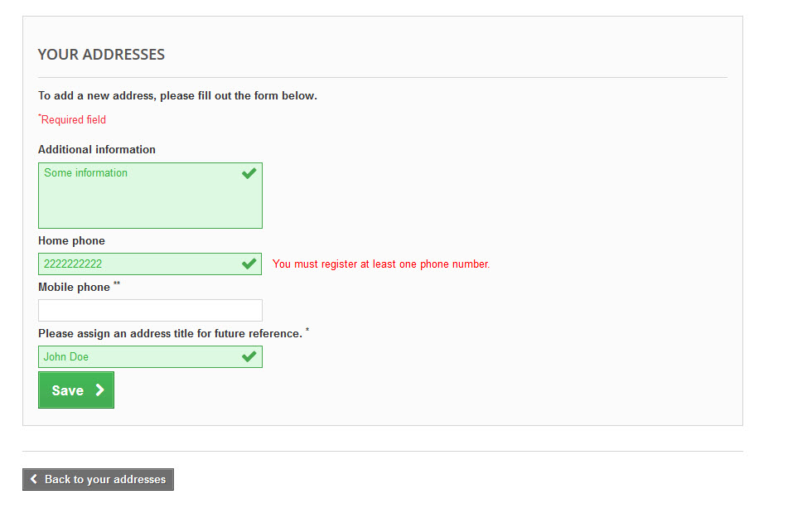
Task: Click the asterisk after the address title label
Action: (x=307, y=331)
